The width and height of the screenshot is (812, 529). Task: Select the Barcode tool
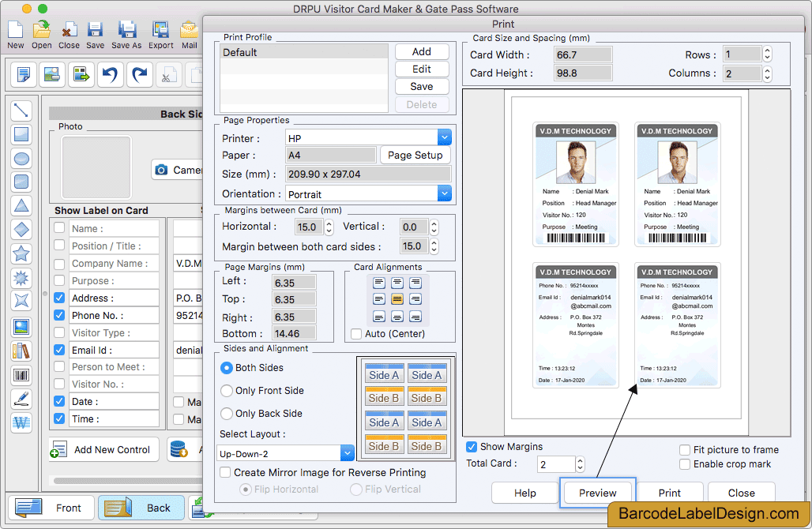tap(21, 375)
